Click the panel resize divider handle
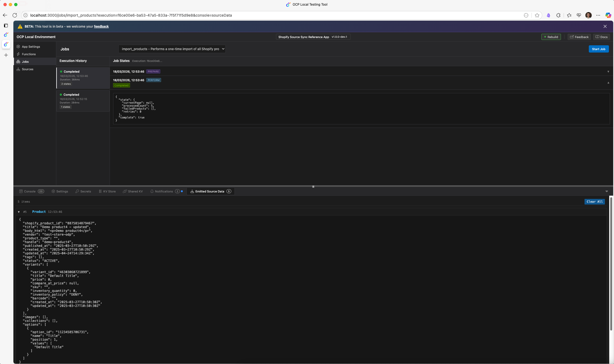This screenshot has height=364, width=614. (313, 187)
